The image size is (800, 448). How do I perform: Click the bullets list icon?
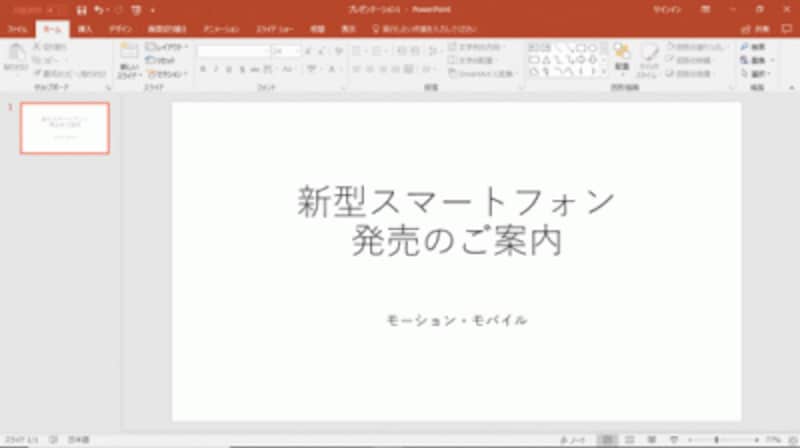pyautogui.click(x=358, y=52)
